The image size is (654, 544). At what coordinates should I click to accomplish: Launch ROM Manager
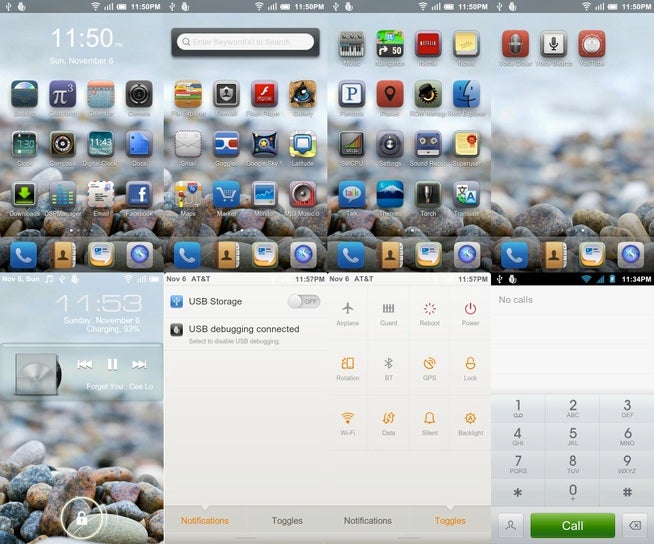pos(428,94)
